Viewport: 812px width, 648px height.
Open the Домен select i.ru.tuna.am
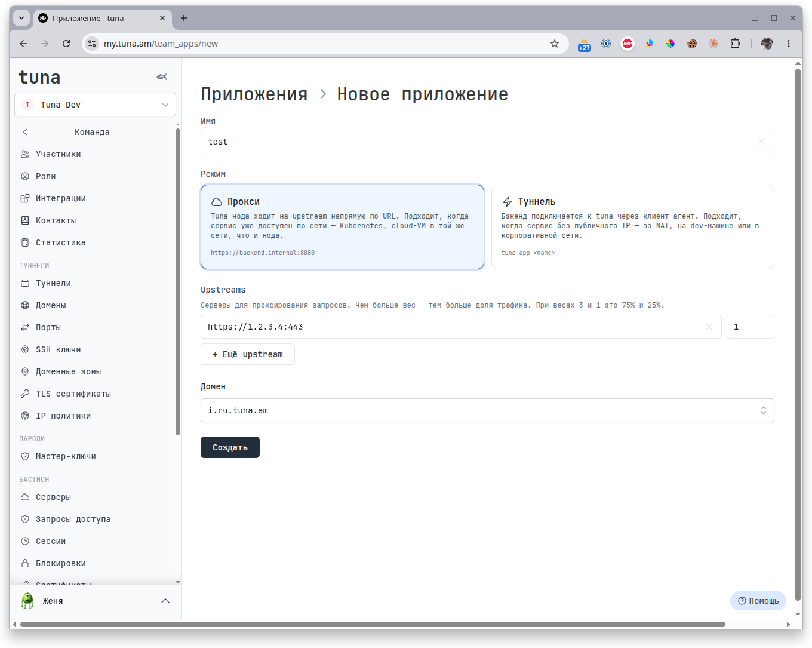[x=487, y=410]
